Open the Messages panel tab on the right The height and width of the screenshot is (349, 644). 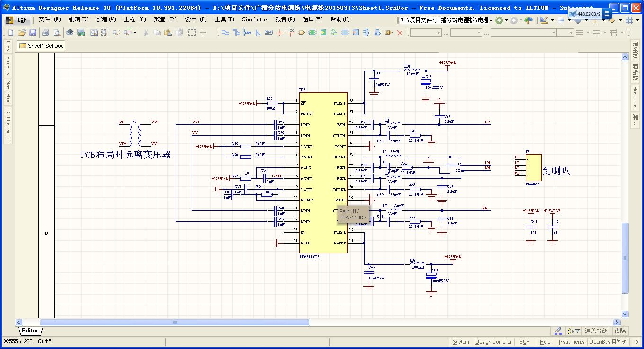point(635,97)
